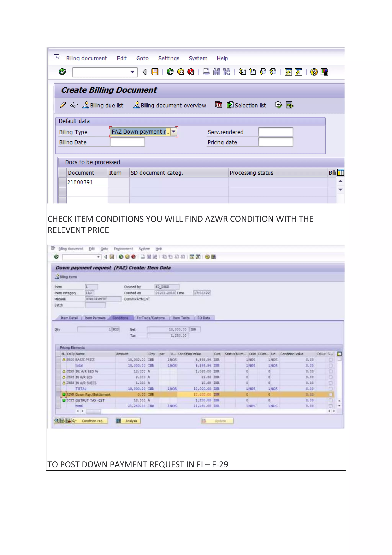Switch to the Item Detail tab
The image size is (392, 555).
tap(69, 318)
